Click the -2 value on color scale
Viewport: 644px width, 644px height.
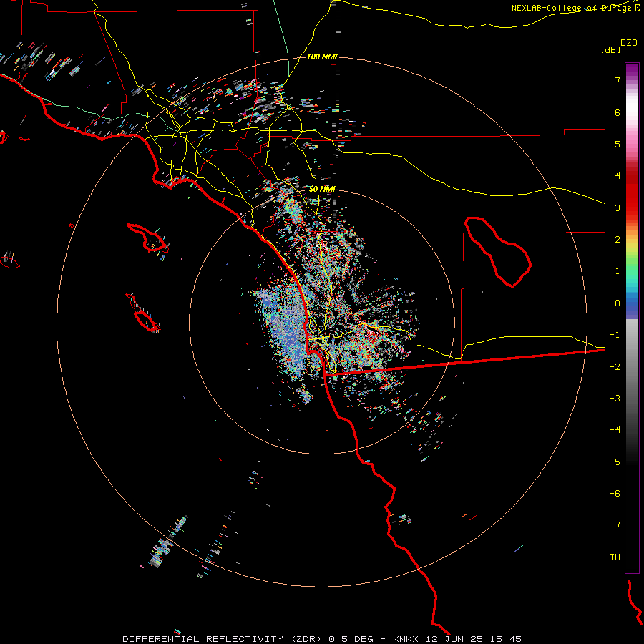pyautogui.click(x=615, y=366)
